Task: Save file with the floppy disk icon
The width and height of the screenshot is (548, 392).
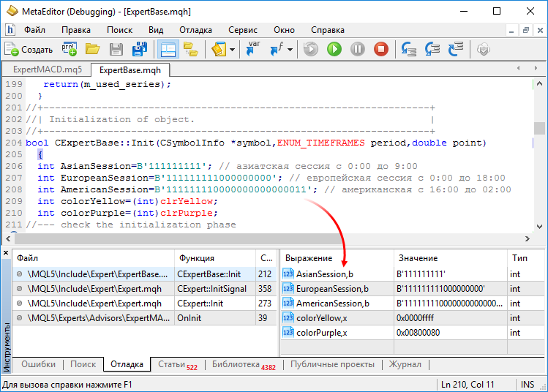Action: [116, 49]
